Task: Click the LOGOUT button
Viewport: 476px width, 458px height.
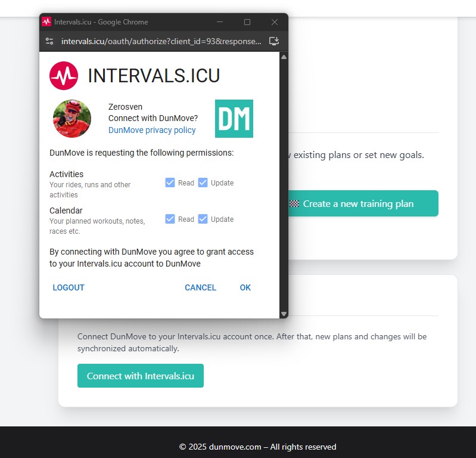Action: [69, 287]
